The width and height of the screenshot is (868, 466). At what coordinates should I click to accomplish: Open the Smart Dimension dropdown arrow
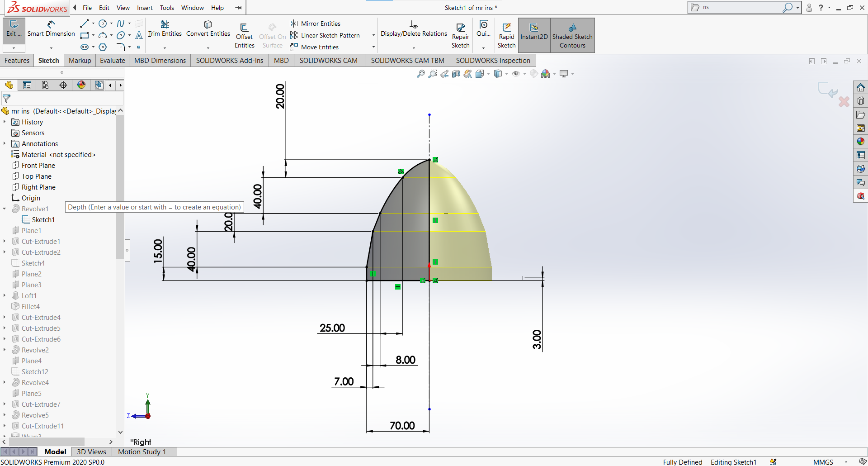[51, 48]
